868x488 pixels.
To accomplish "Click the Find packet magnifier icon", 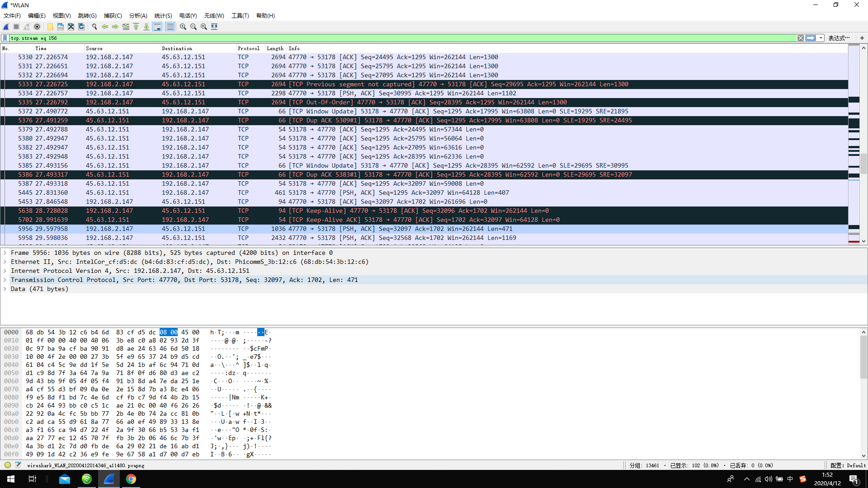I will [x=94, y=27].
